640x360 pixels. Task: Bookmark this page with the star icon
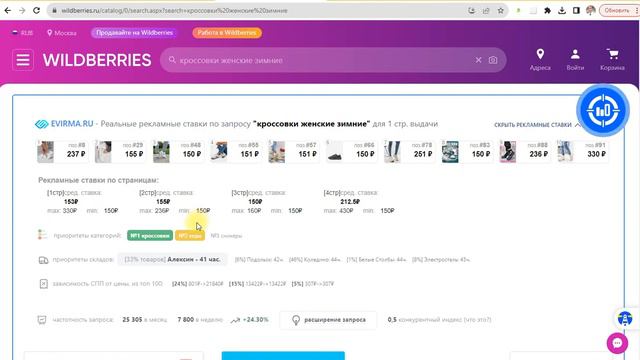(500, 11)
